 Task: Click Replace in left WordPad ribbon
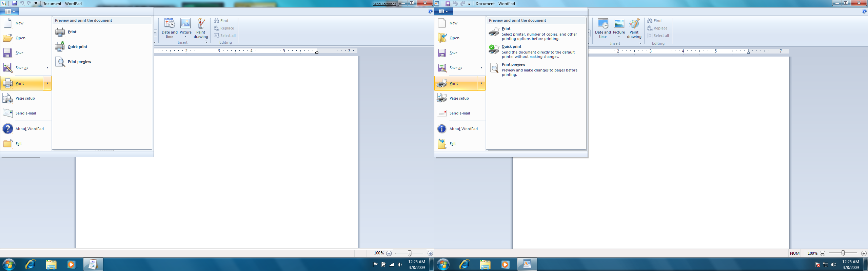point(224,28)
